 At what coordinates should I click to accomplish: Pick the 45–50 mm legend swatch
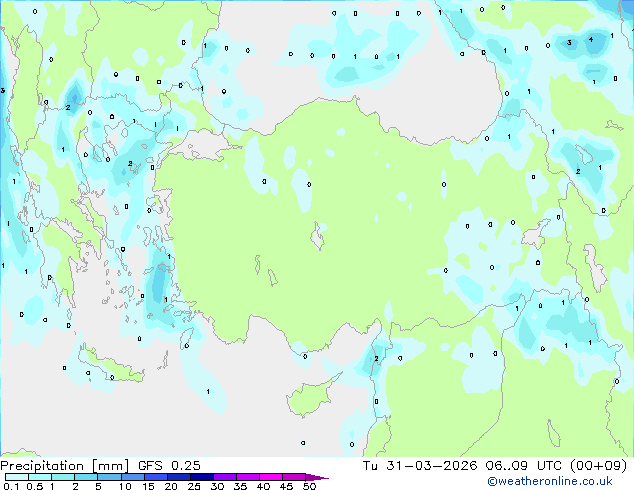294,477
